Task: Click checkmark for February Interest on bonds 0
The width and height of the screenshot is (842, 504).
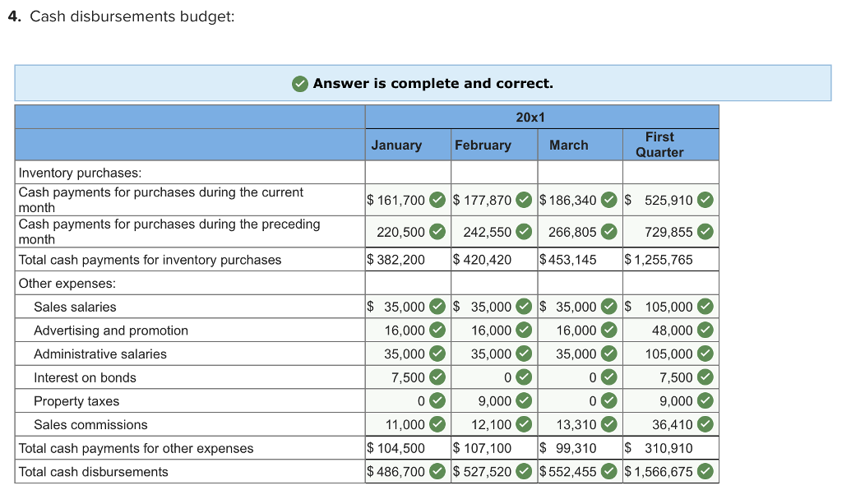Action: 524,377
